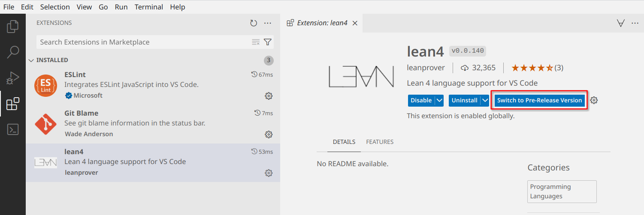Refresh the extensions list
The image size is (644, 215).
point(254,23)
